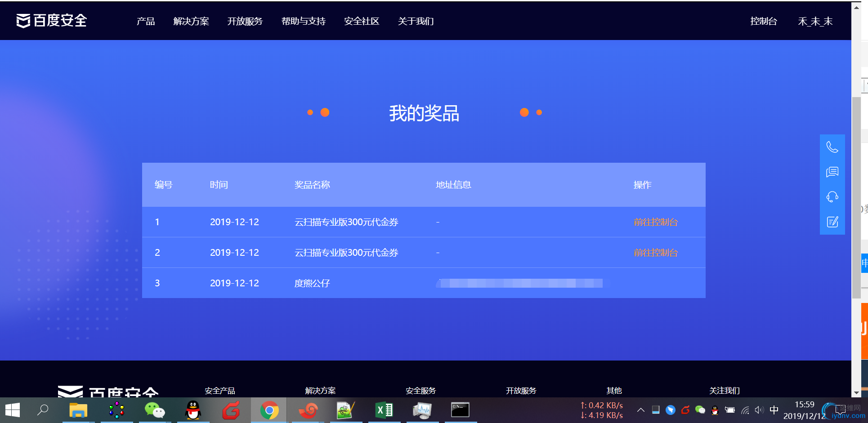Open battery status in tray
This screenshot has width=868, height=423.
point(729,410)
